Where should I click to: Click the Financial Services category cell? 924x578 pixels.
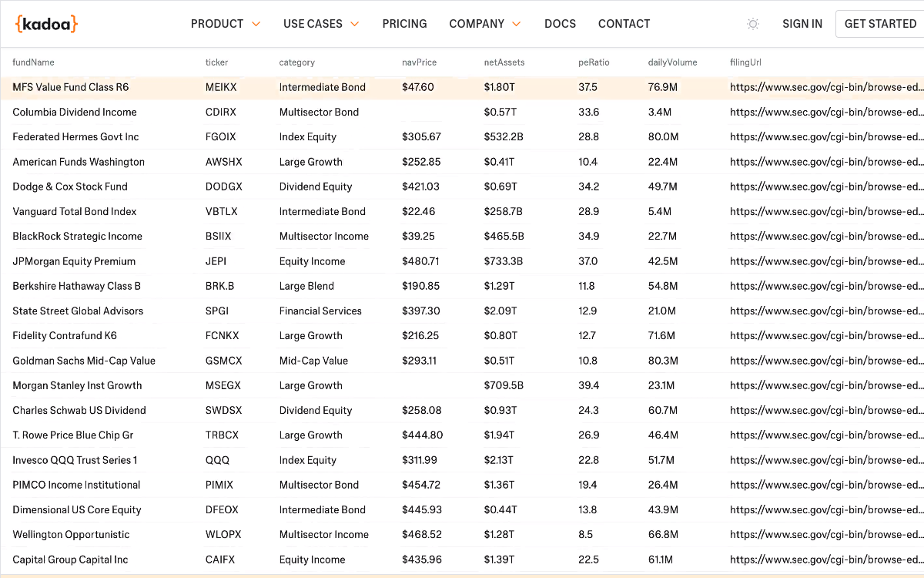320,311
